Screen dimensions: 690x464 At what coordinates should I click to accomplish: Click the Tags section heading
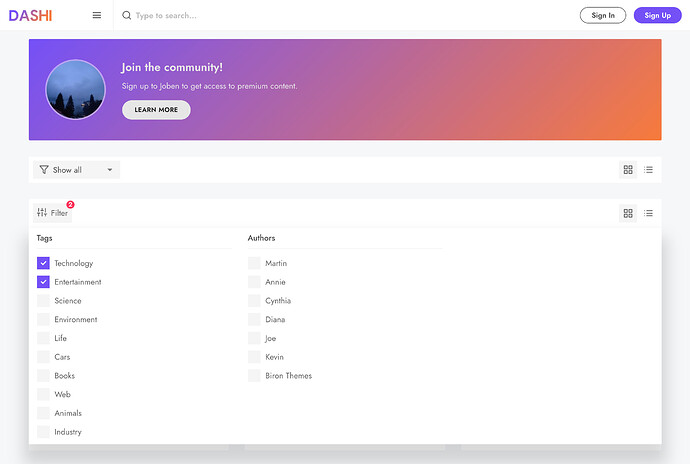pos(44,238)
